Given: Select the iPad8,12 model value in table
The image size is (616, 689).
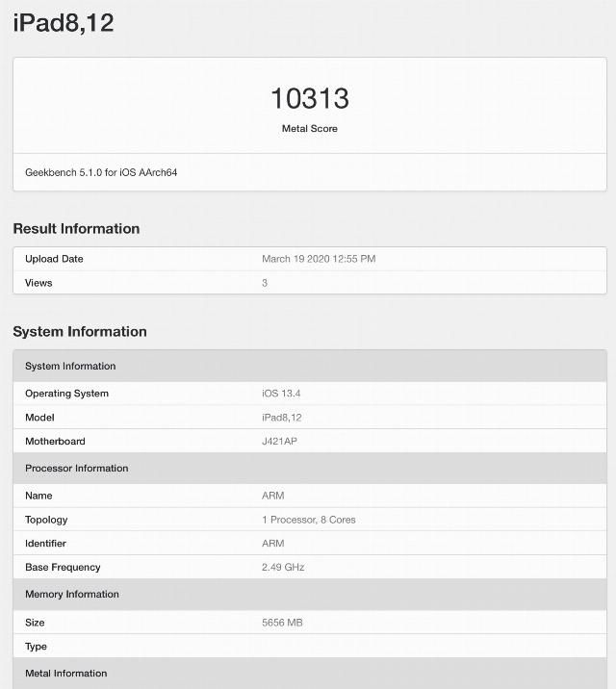Looking at the screenshot, I should (282, 418).
